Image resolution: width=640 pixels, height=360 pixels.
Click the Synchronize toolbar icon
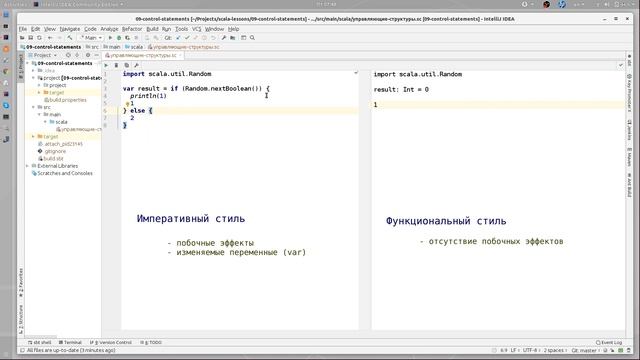click(x=39, y=38)
